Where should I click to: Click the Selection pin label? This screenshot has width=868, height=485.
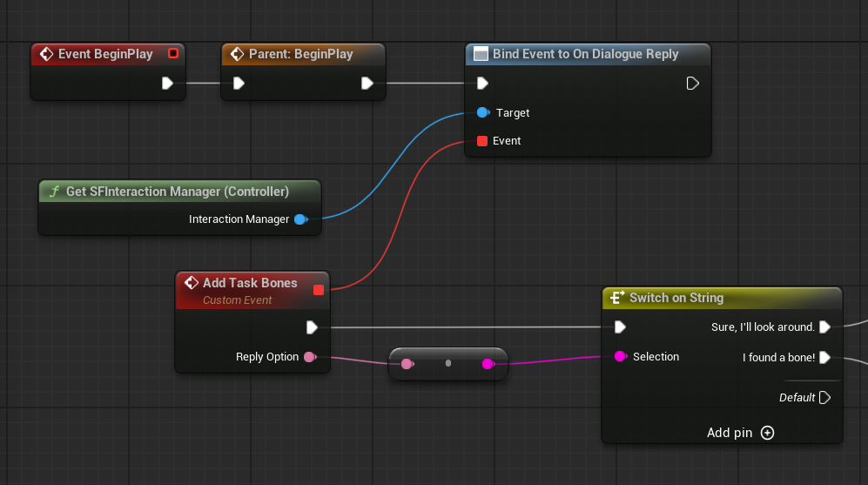point(656,356)
